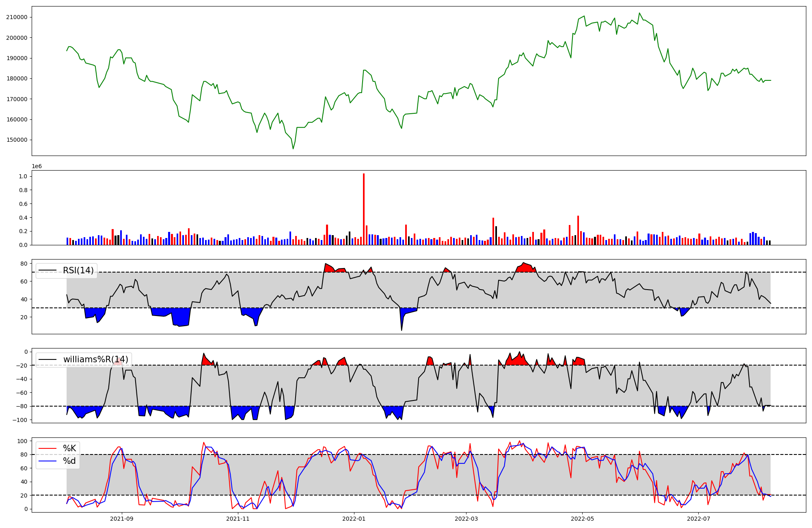Click the blue %d legend line sample
The height and width of the screenshot is (528, 812).
tap(47, 461)
